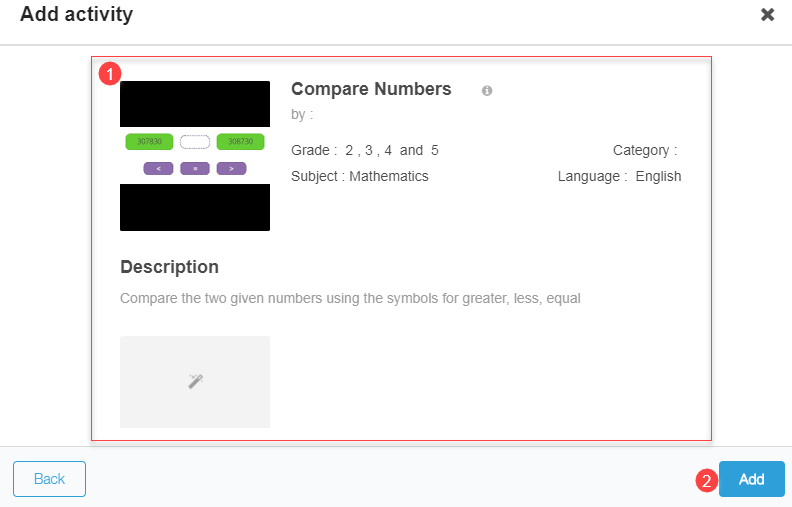Screen dimensions: 792x507
Task: Click the Add activity dialog title
Action: [76, 15]
